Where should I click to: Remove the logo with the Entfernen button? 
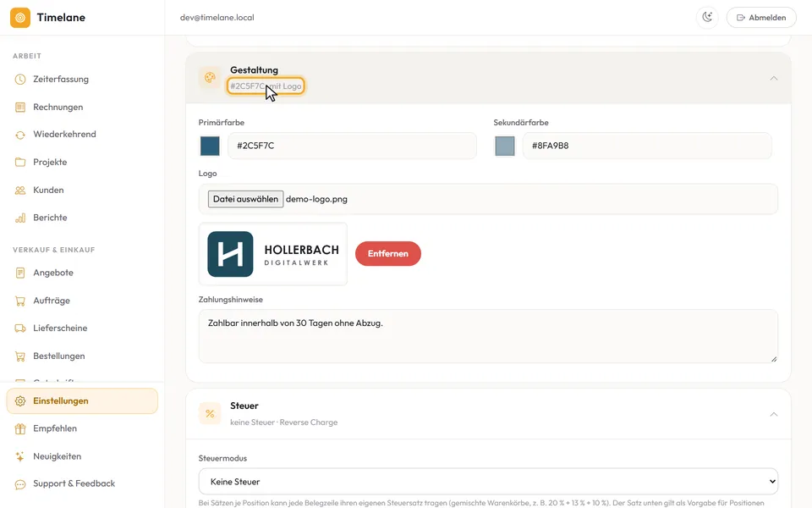tap(388, 253)
